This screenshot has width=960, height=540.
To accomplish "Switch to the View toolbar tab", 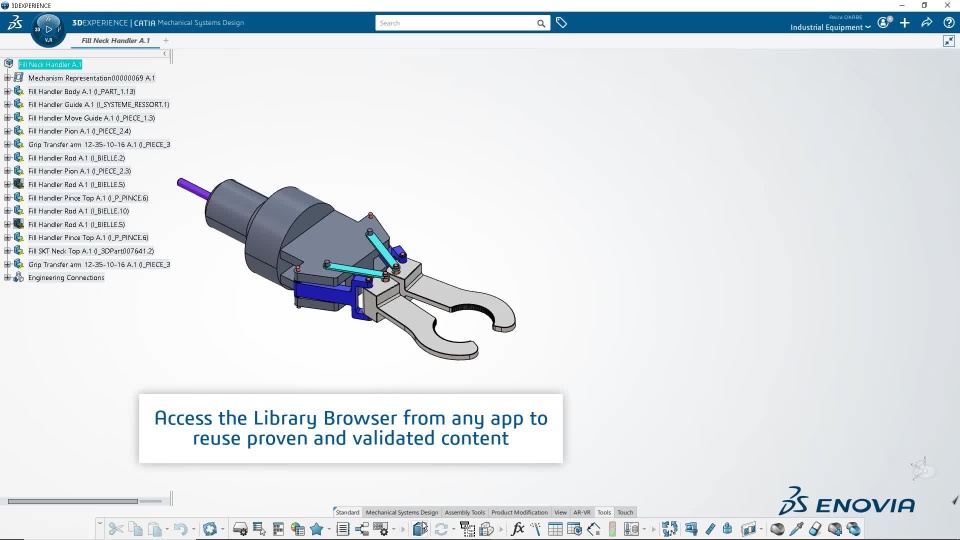I will click(x=560, y=512).
